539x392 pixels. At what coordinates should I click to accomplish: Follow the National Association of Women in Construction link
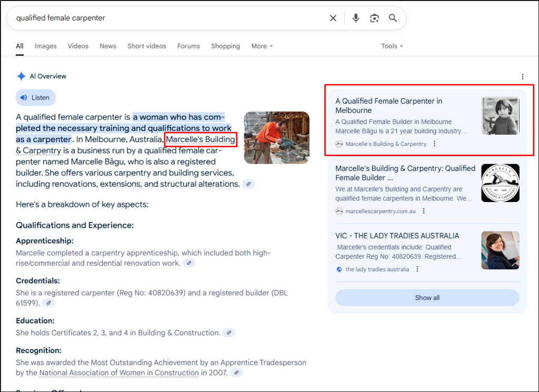pyautogui.click(x=119, y=373)
